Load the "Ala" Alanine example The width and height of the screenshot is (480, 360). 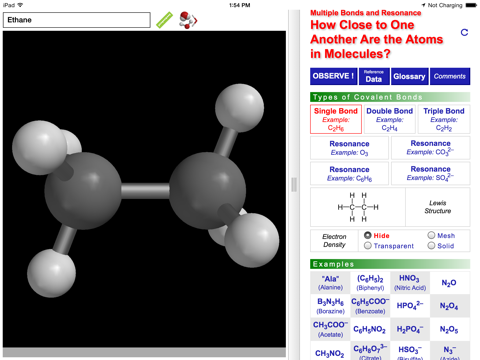pos(330,283)
